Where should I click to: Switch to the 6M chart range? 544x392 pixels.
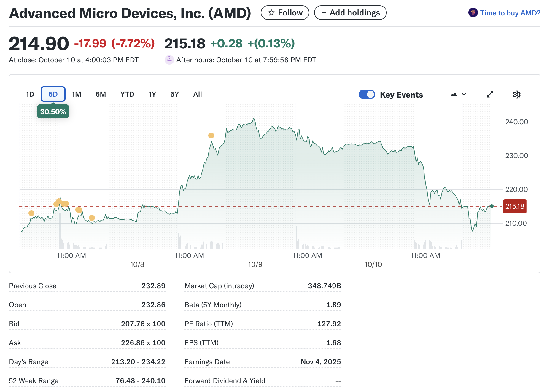click(101, 94)
